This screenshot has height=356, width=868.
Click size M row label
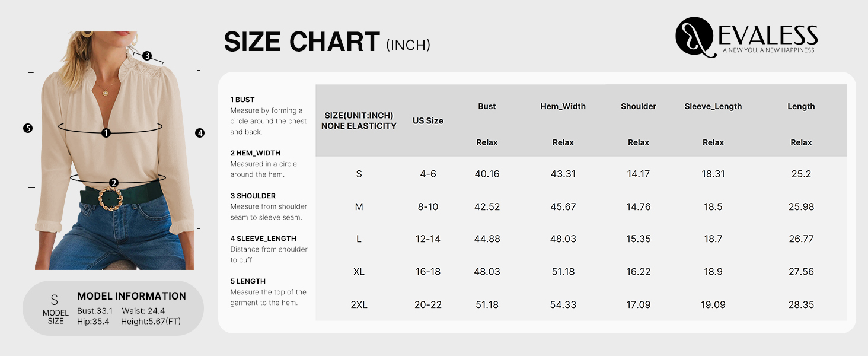click(359, 206)
